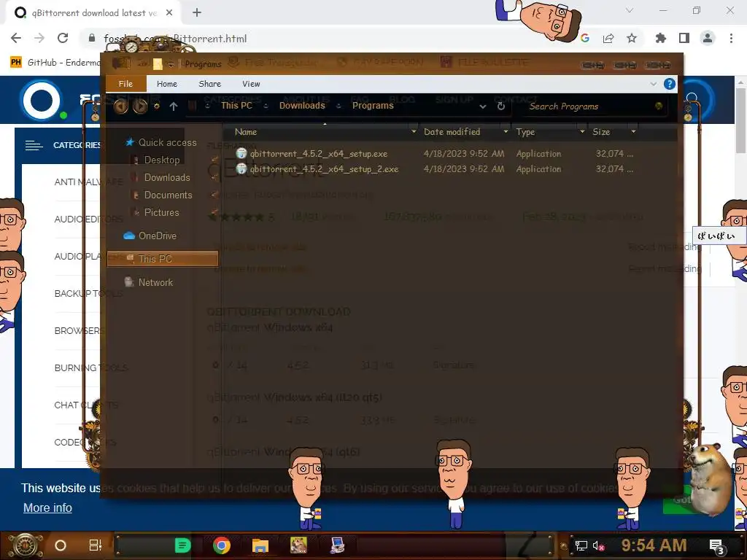
Task: Sort files by the Size column
Action: click(x=601, y=132)
